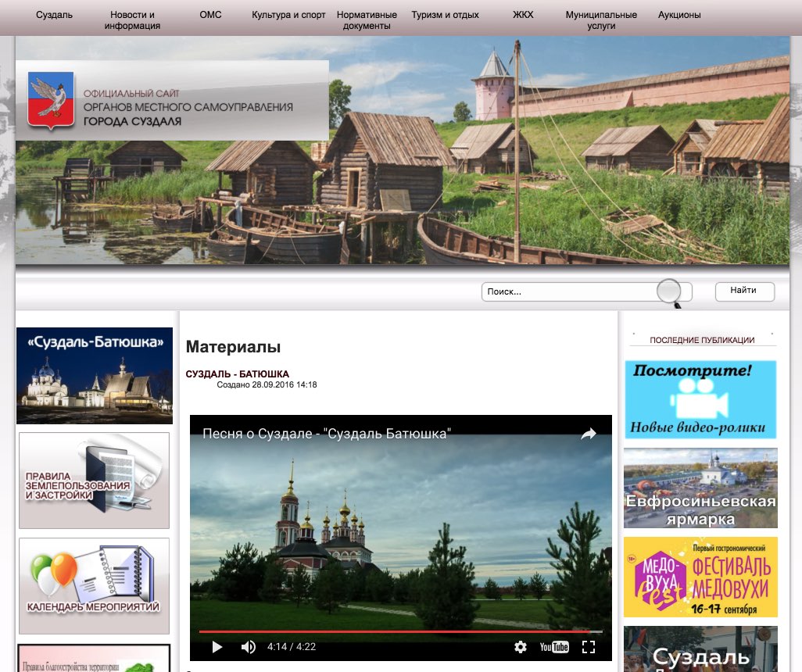Open the Аукционы menu item

click(679, 15)
